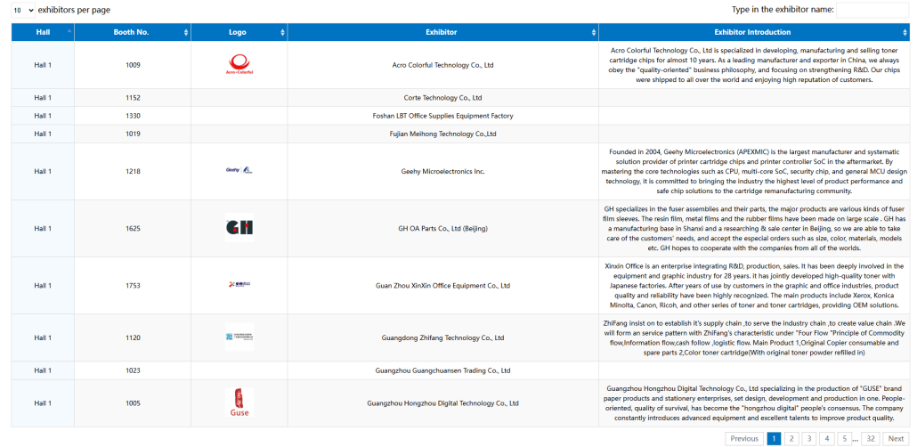Click Foshan LBT Office Supplies Equipment Factory
This screenshot has width=917, height=447.
pos(442,116)
